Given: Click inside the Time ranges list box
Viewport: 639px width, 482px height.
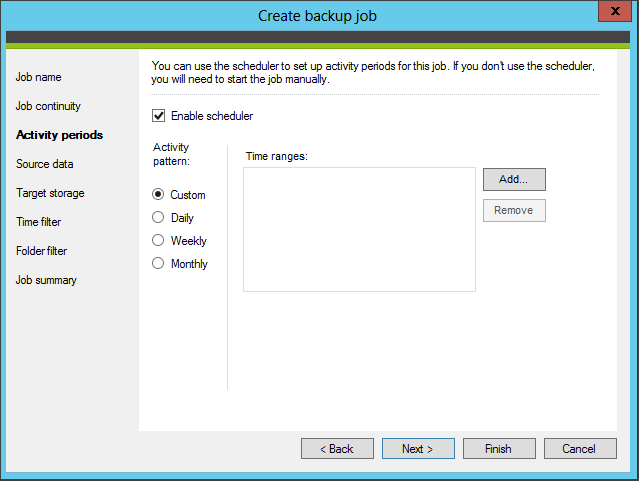Looking at the screenshot, I should click(x=359, y=229).
